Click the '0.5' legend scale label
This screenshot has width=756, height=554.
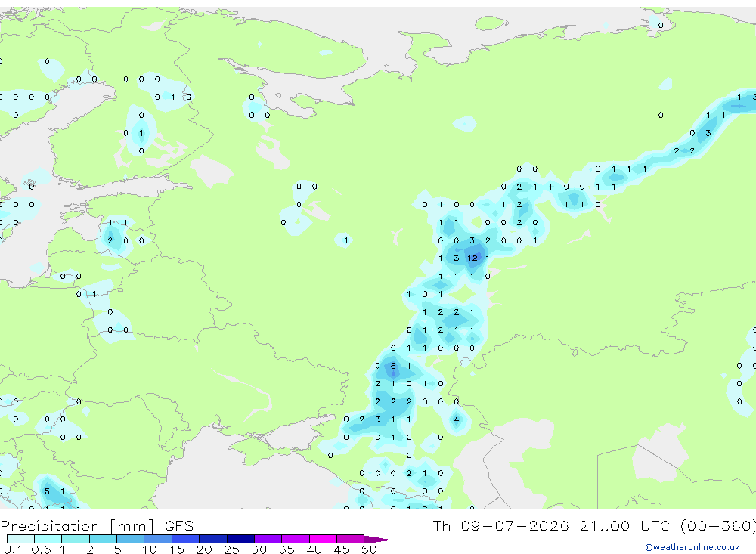pyautogui.click(x=41, y=549)
